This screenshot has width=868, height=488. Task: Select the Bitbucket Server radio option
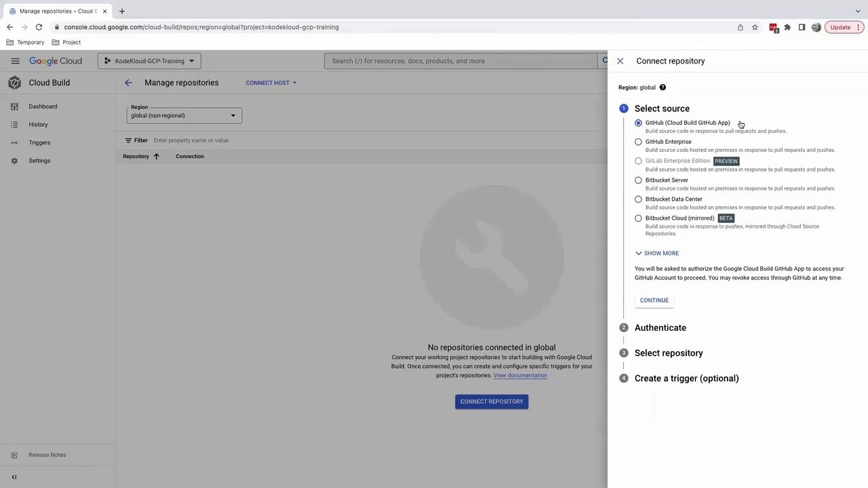coord(638,180)
